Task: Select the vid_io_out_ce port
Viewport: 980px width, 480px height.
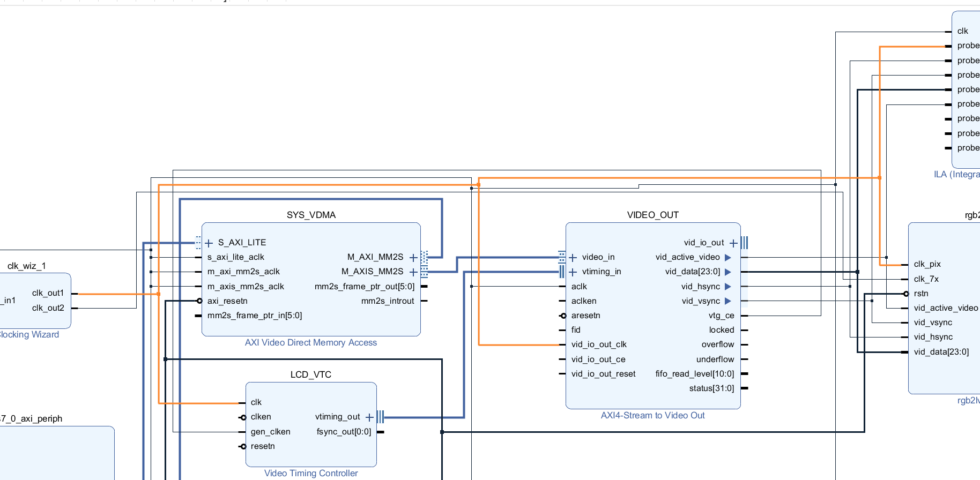Action: coord(598,359)
